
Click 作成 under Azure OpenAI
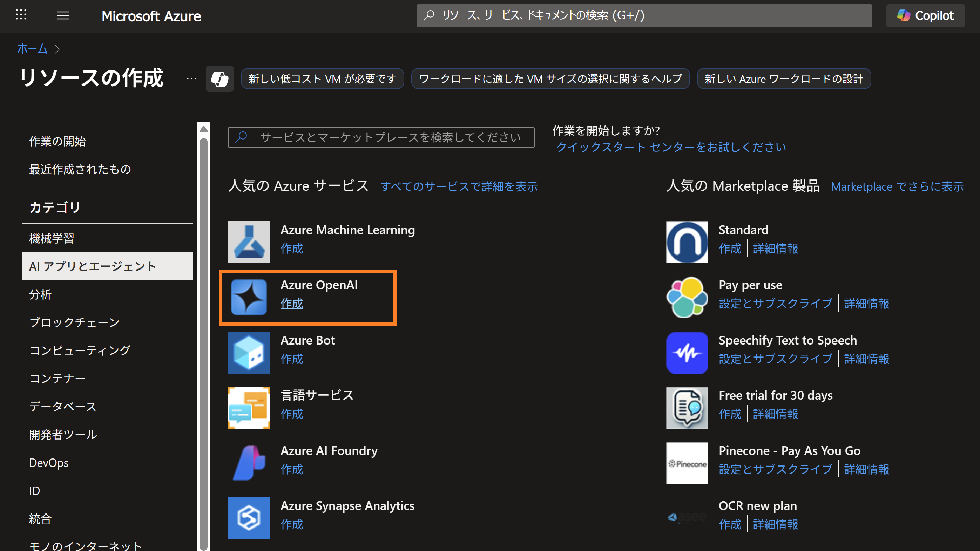point(292,304)
